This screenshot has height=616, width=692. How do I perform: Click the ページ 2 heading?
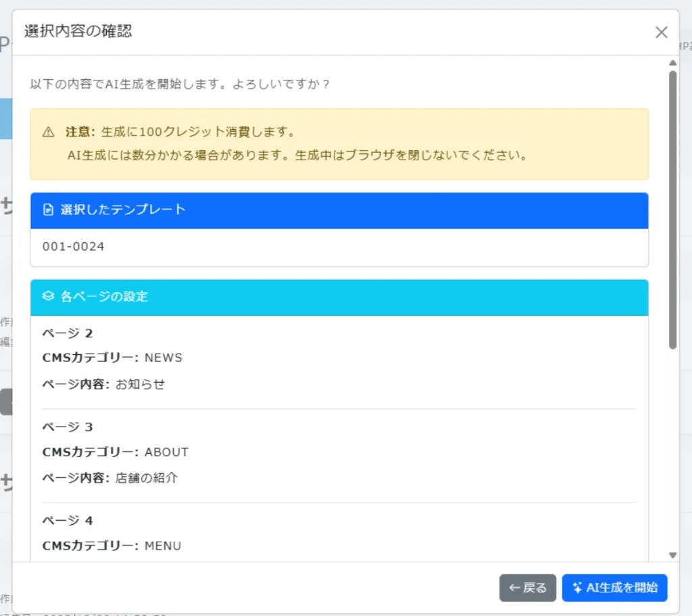point(68,333)
